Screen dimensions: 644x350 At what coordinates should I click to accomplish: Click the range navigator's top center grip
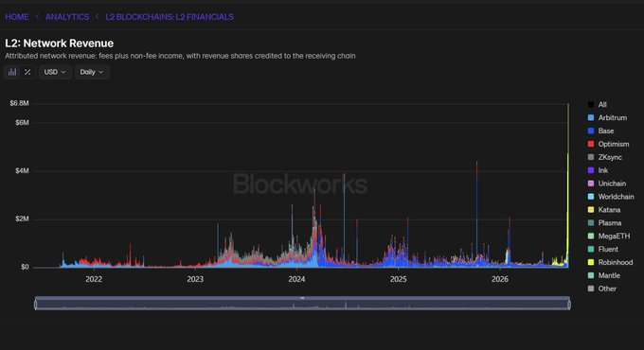(x=302, y=298)
